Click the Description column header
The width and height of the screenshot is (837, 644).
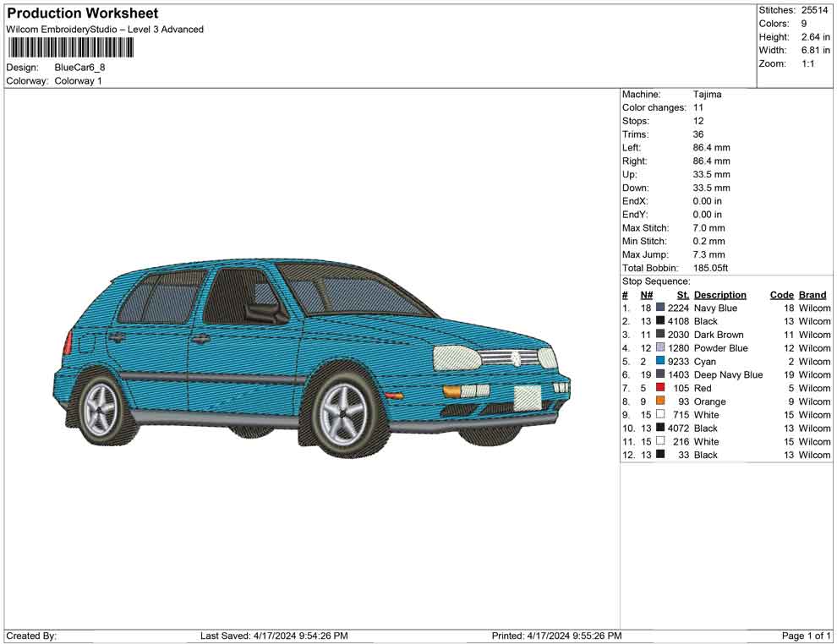(719, 295)
